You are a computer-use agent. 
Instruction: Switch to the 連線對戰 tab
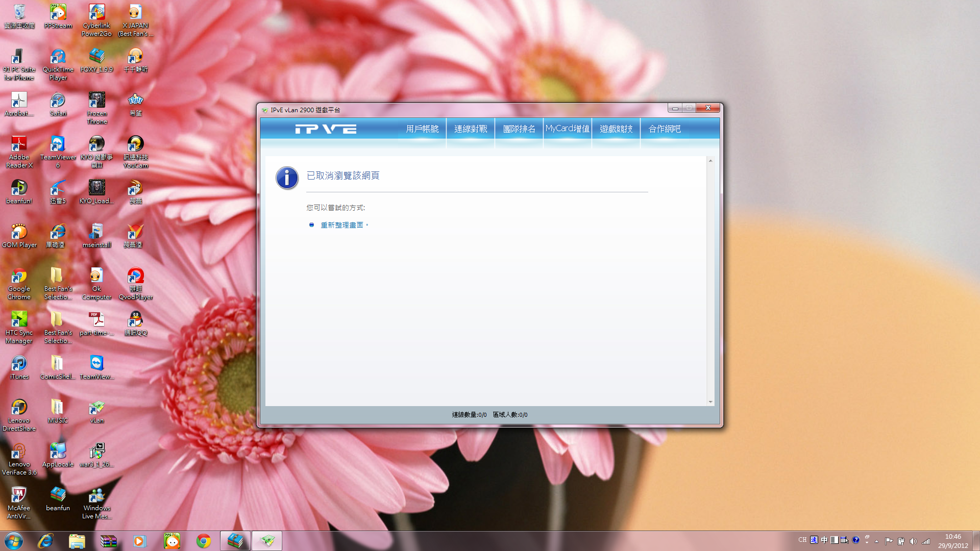tap(471, 129)
